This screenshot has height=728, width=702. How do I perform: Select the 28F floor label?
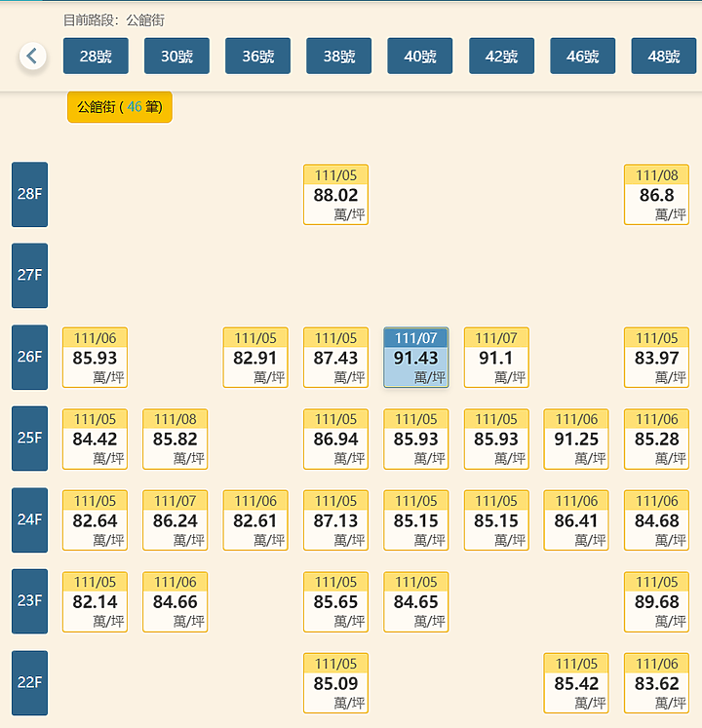coord(29,195)
